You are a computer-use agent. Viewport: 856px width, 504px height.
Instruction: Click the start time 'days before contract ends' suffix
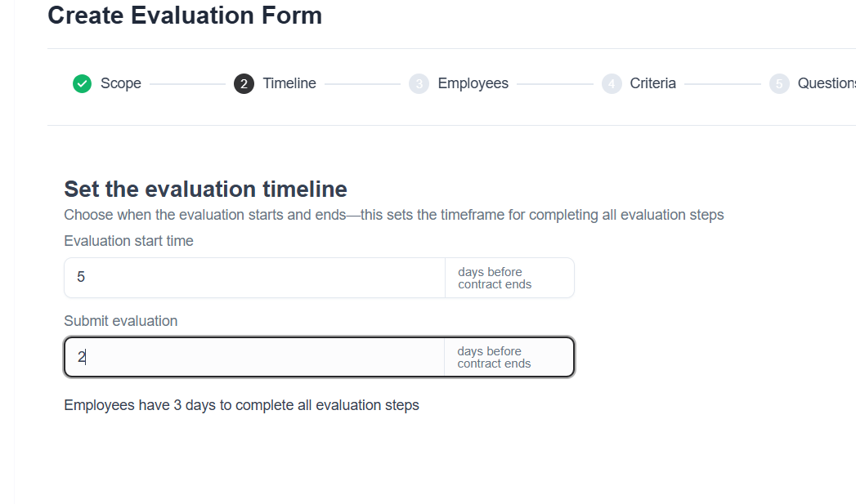pos(495,278)
